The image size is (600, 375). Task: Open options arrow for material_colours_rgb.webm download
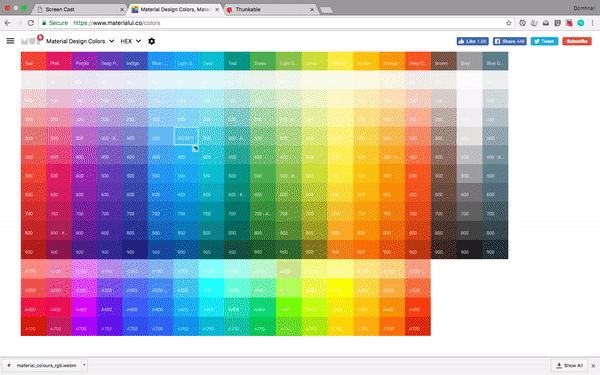(x=84, y=365)
